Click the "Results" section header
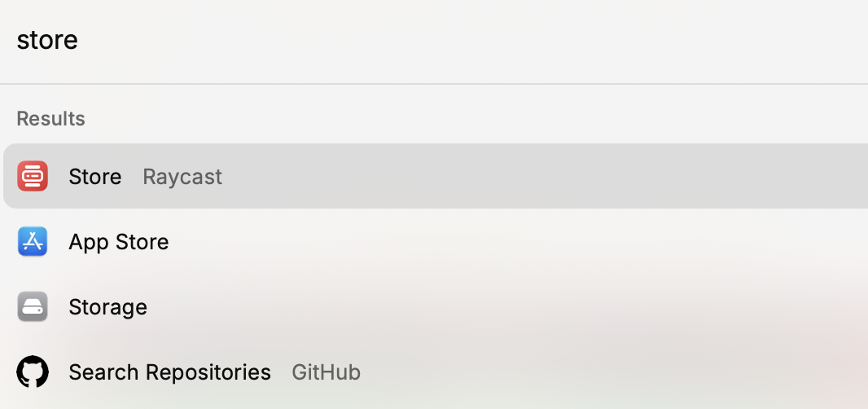Screen dimensions: 868x409 51,119
